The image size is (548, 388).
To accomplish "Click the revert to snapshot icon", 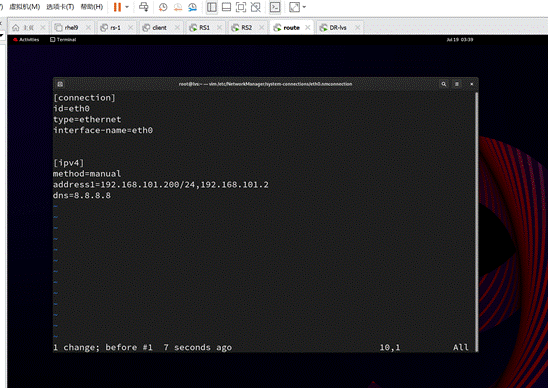I will 178,7.
